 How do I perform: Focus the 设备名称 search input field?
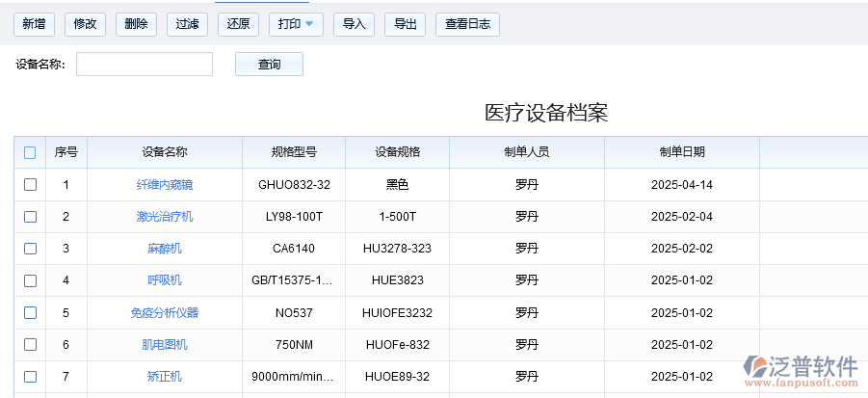coord(145,65)
